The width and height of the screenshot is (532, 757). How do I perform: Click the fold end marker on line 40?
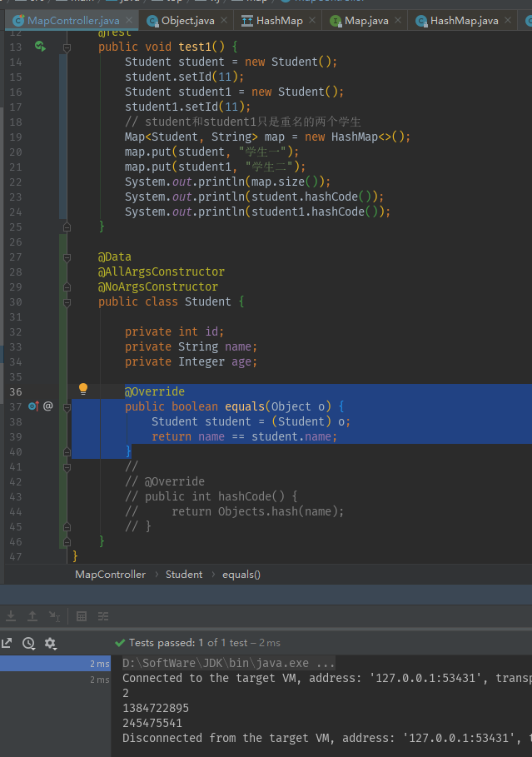pyautogui.click(x=67, y=452)
